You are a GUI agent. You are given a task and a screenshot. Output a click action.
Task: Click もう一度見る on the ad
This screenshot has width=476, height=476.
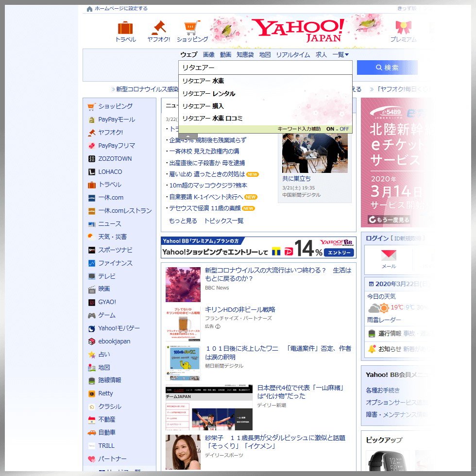pyautogui.click(x=389, y=220)
